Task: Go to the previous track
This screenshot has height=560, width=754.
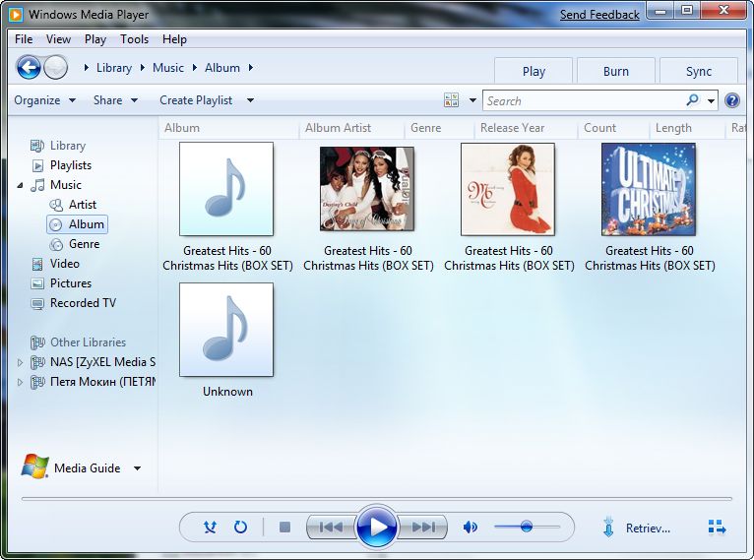Action: [x=331, y=528]
